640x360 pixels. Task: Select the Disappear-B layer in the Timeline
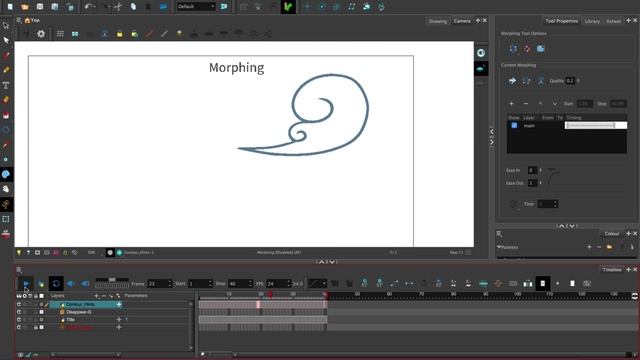point(79,312)
